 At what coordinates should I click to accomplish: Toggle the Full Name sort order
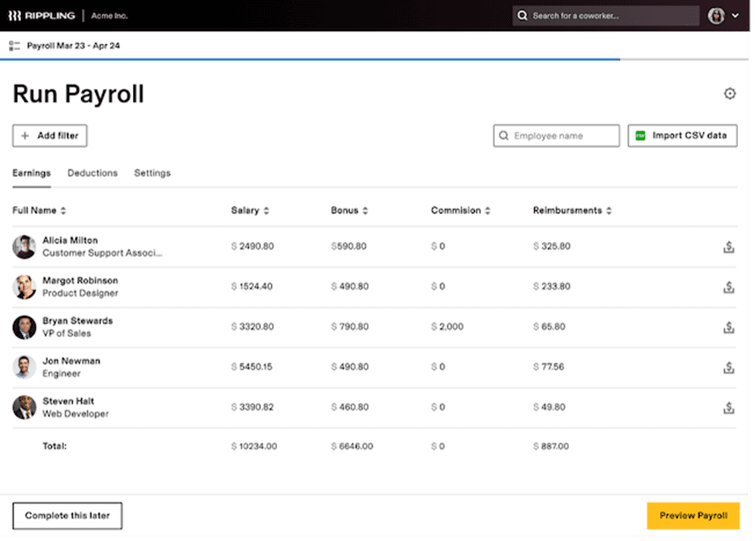coord(63,209)
